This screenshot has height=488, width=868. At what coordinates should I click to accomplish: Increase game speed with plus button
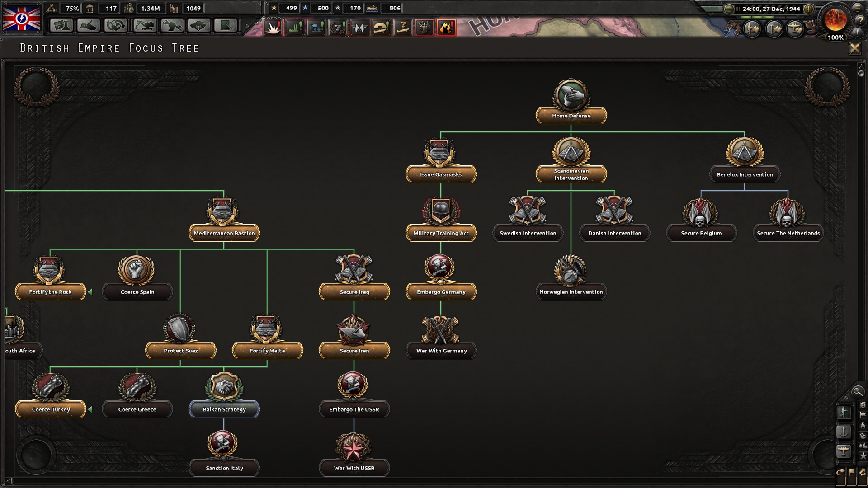808,9
